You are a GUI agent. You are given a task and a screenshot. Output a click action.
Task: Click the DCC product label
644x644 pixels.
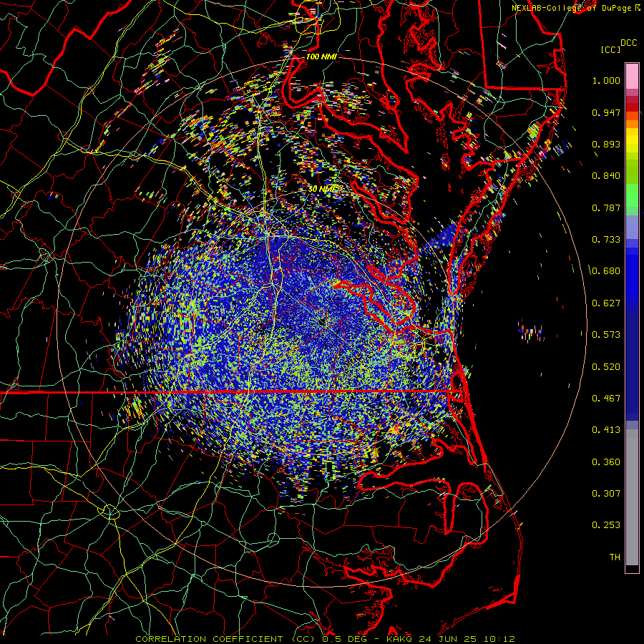pos(629,43)
